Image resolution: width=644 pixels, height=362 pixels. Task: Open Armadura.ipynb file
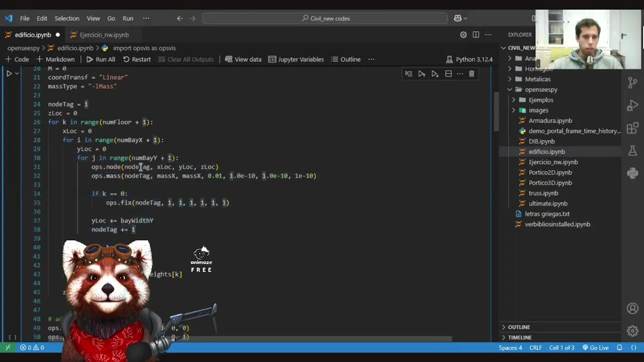pyautogui.click(x=550, y=121)
